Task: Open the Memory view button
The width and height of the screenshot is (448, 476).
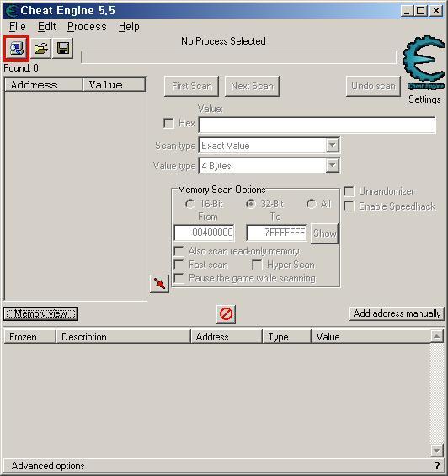Action: [x=40, y=313]
